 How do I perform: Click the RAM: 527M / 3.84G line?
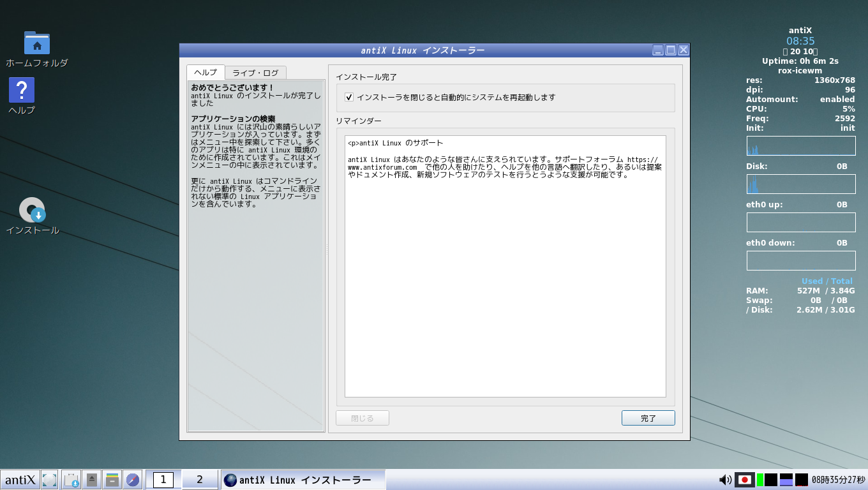[800, 291]
